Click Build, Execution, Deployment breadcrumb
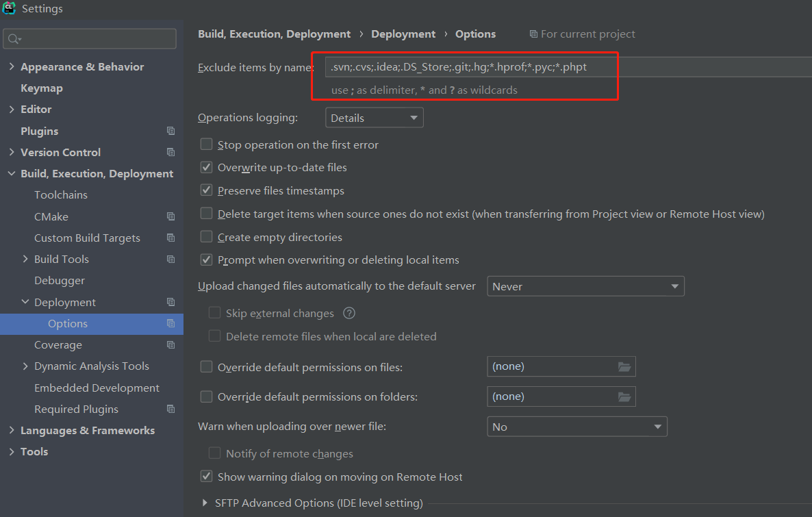Viewport: 812px width, 517px height. click(274, 34)
